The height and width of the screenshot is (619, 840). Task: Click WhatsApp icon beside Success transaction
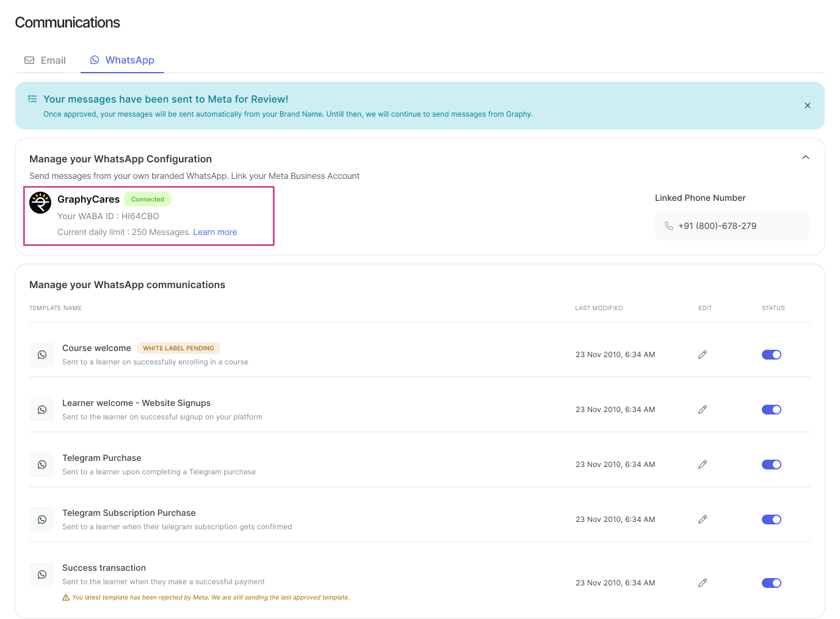pos(42,574)
